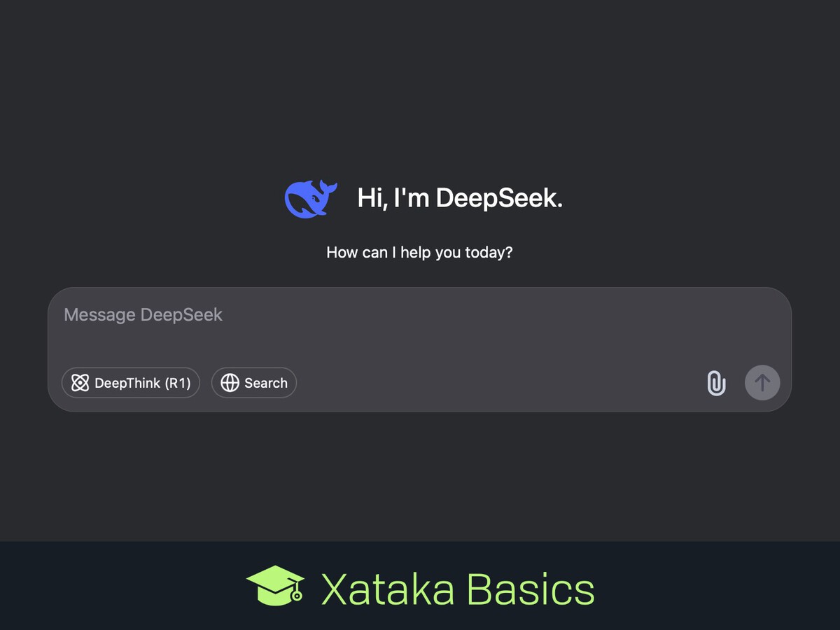Click the "Search" label text
The image size is (840, 630).
coord(266,383)
